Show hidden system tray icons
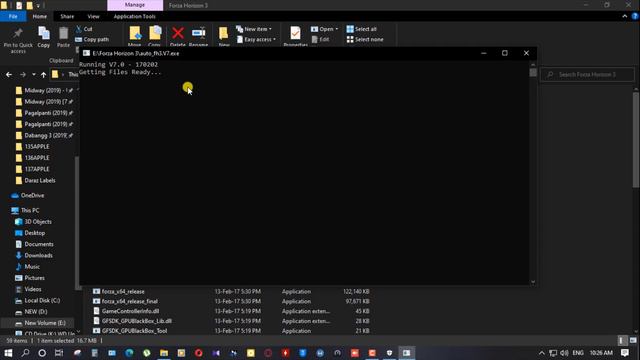The width and height of the screenshot is (640, 360). pyautogui.click(x=542, y=353)
